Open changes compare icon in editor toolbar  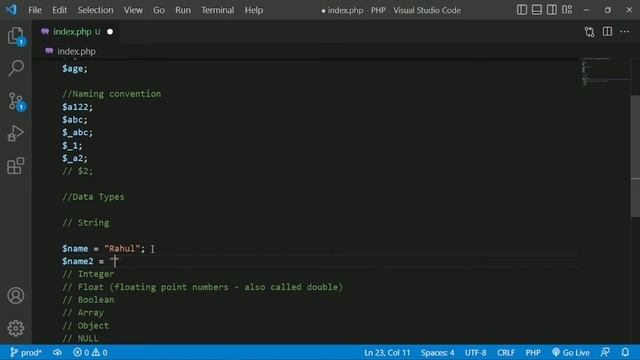click(589, 32)
